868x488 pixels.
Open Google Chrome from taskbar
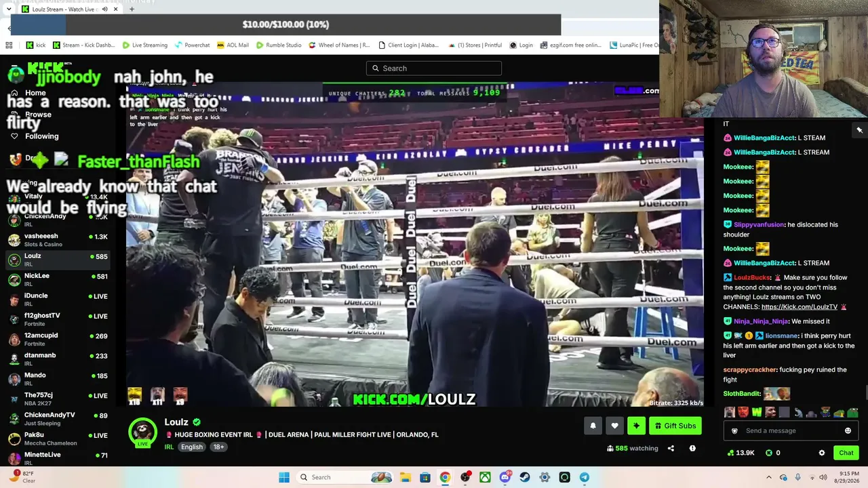[445, 477]
